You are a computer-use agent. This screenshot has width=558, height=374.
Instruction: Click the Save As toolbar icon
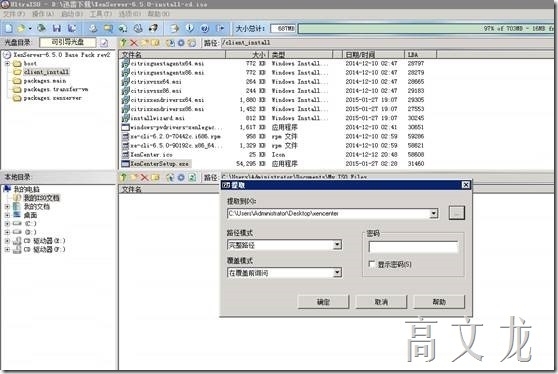click(x=72, y=28)
